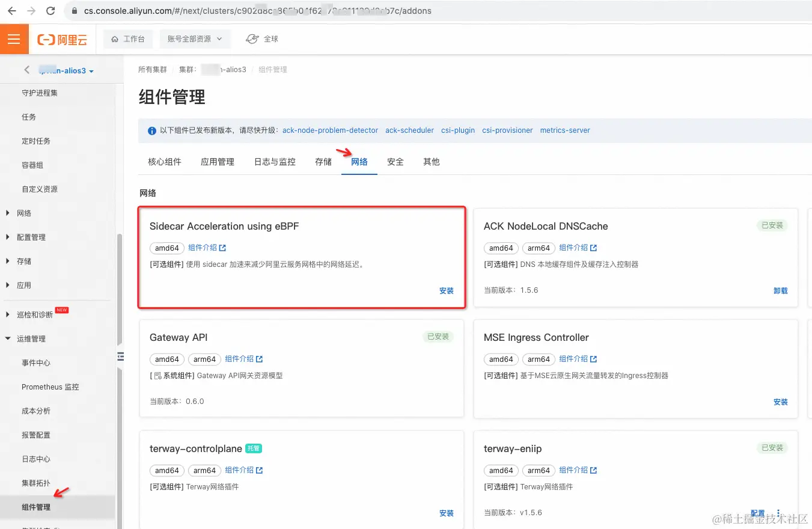812x529 pixels.
Task: Expand 应用 section in the sidebar
Action: tap(24, 286)
